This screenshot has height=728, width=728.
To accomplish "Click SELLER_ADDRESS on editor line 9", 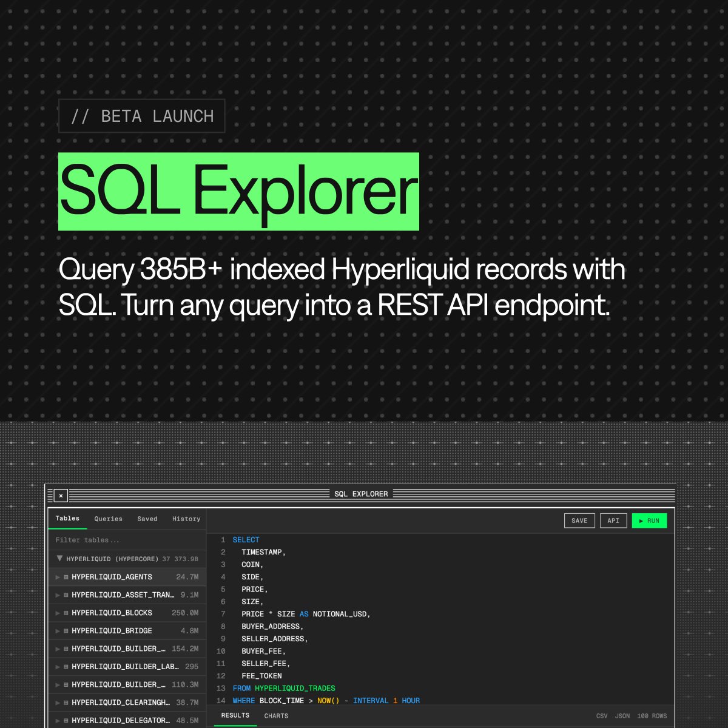I will 273,639.
